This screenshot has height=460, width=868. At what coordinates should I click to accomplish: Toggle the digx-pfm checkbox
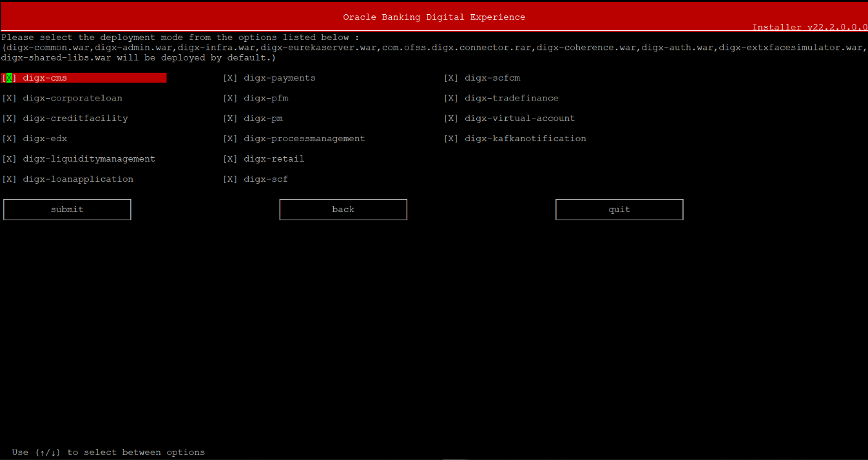coord(230,99)
